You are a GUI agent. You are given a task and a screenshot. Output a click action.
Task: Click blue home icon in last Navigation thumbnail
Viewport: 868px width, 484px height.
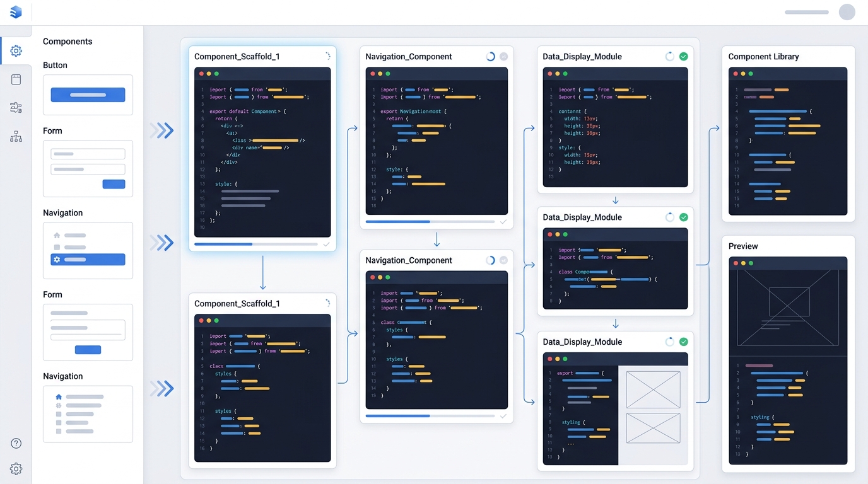pyautogui.click(x=59, y=397)
